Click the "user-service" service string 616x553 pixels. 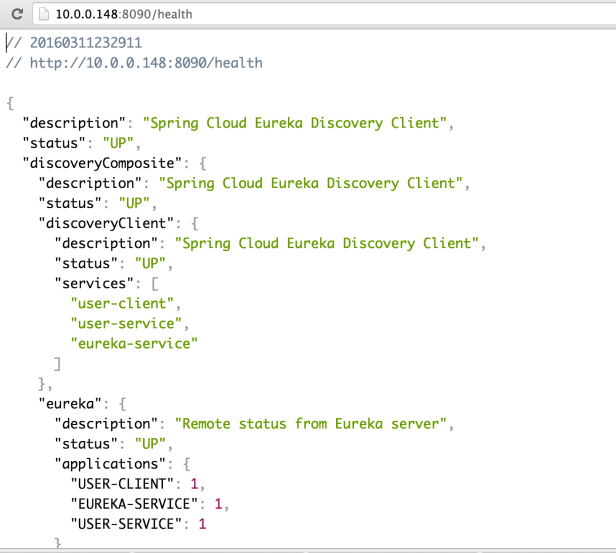pos(130,323)
